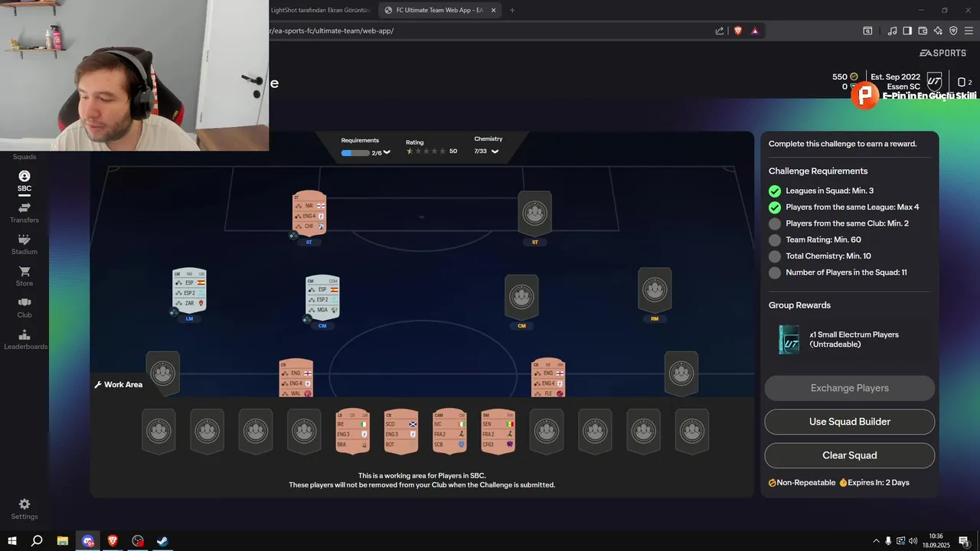
Task: Open the taskbar volume control
Action: 914,540
